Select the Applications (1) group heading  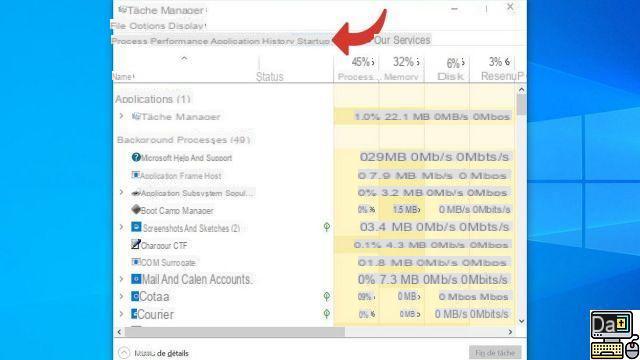(153, 99)
